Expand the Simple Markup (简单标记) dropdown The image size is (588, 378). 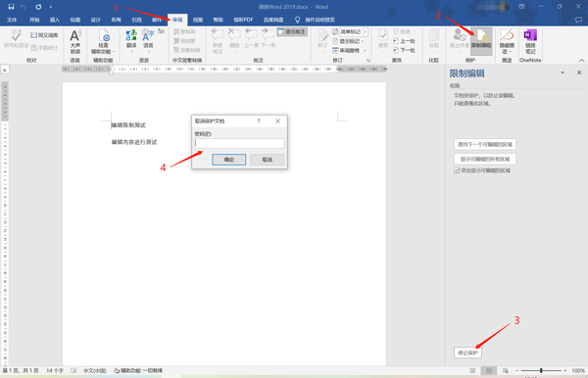(366, 32)
